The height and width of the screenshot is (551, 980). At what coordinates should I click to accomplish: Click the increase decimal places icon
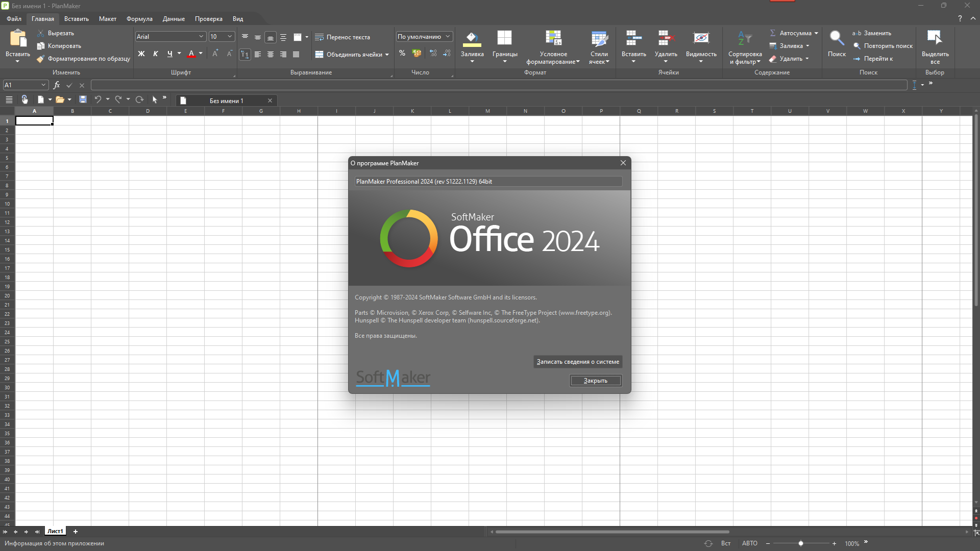coord(433,53)
